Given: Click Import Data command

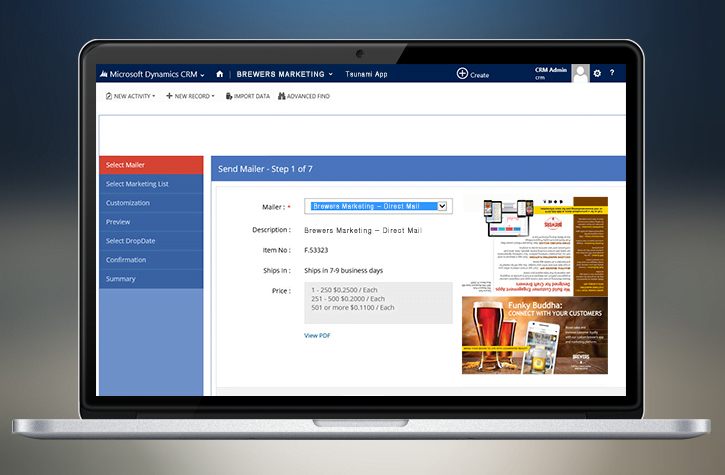Looking at the screenshot, I should (x=248, y=96).
